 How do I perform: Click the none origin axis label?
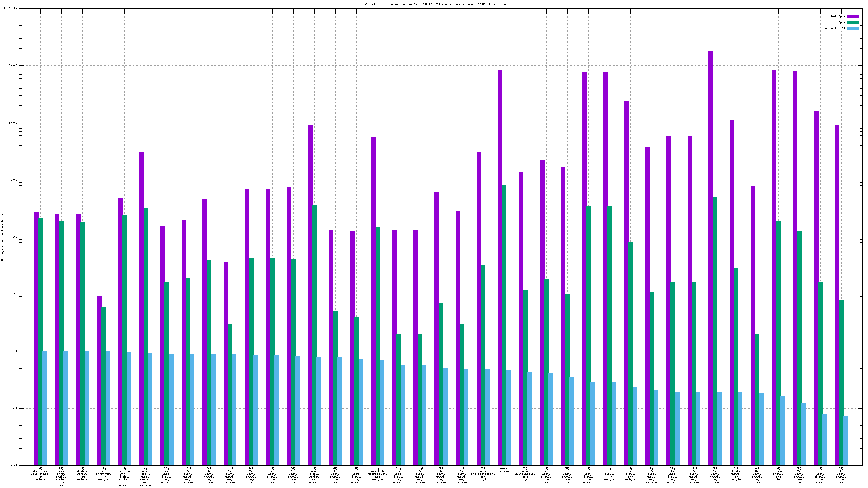[504, 470]
